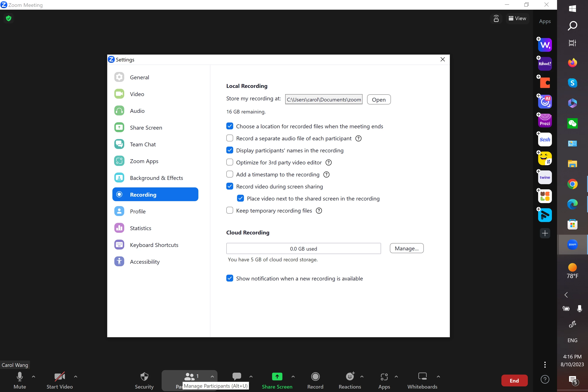The height and width of the screenshot is (392, 588).
Task: Click the green encryption shield icon
Action: pos(9,18)
